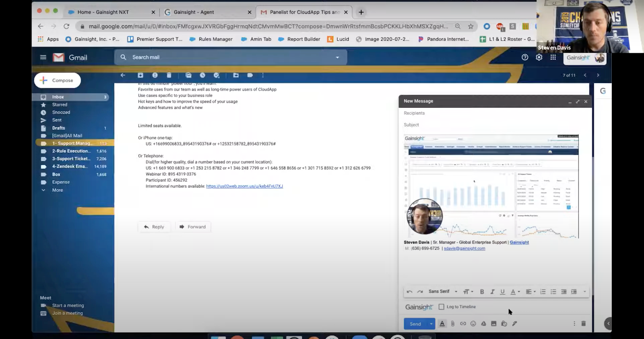The image size is (644, 339).
Task: Redo edit in compose window
Action: [420, 292]
